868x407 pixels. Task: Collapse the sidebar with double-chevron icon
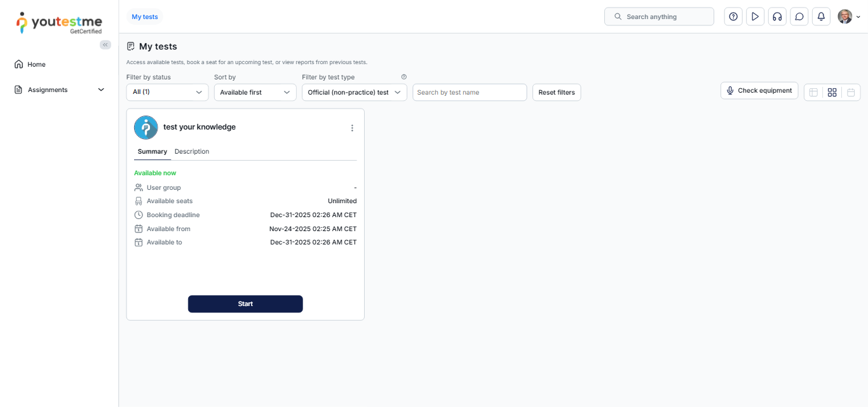(x=105, y=44)
